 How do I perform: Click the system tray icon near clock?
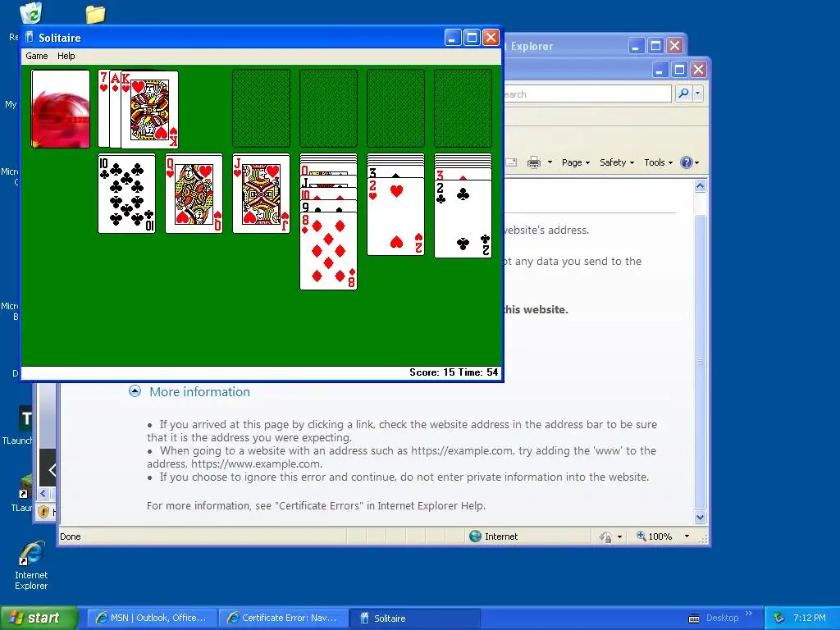click(x=779, y=618)
